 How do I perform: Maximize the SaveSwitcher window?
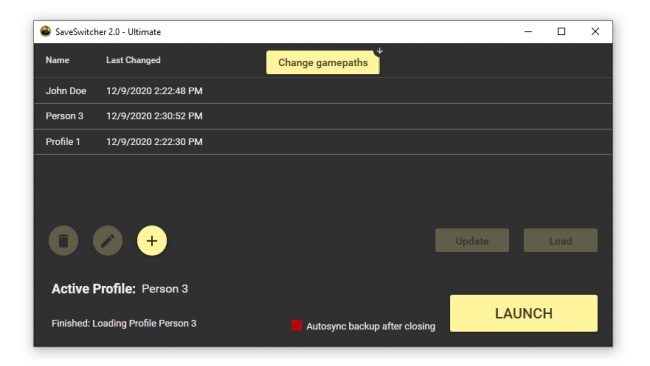pos(561,32)
